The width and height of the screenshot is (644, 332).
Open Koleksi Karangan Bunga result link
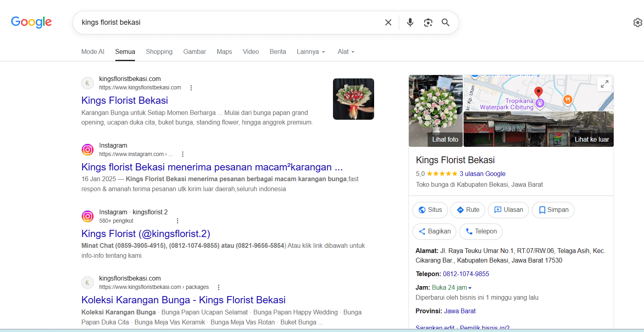[x=184, y=300]
